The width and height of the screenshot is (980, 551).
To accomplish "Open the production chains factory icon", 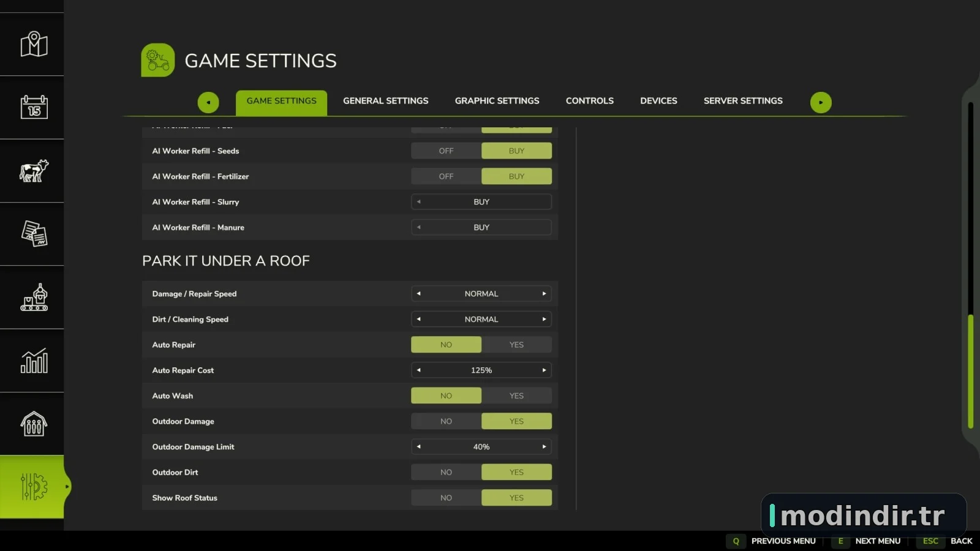I will pyautogui.click(x=34, y=298).
